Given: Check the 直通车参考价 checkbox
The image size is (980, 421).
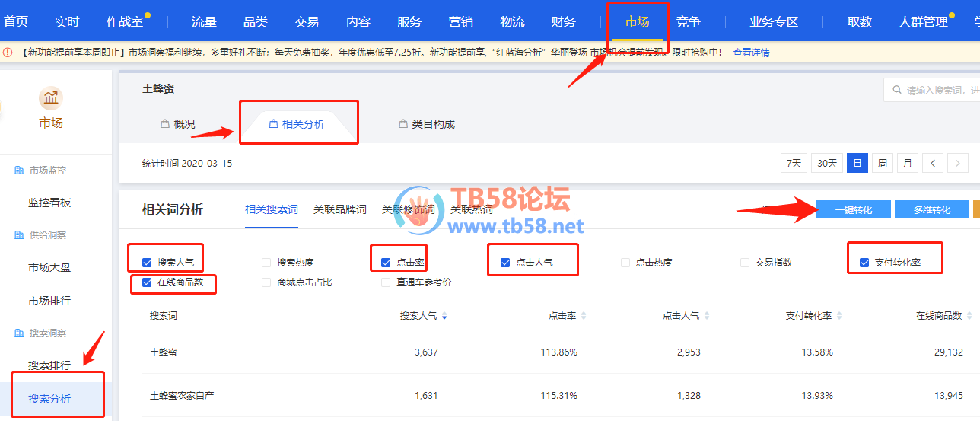Looking at the screenshot, I should point(386,282).
